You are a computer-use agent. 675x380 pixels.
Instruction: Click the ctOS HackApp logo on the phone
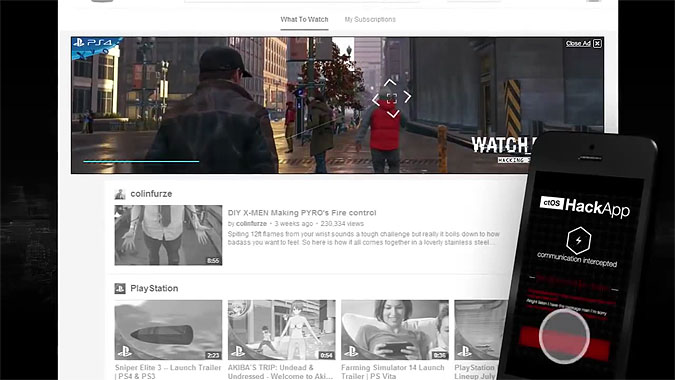point(585,207)
